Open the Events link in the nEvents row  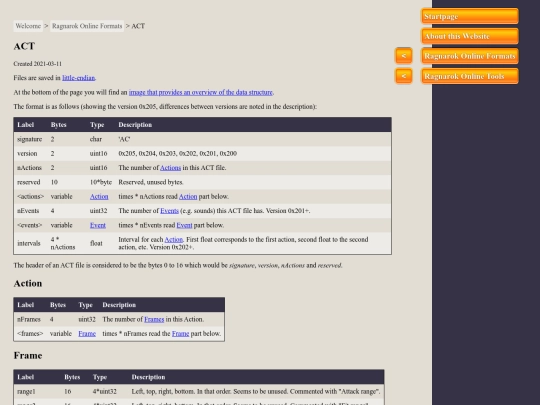coord(169,211)
